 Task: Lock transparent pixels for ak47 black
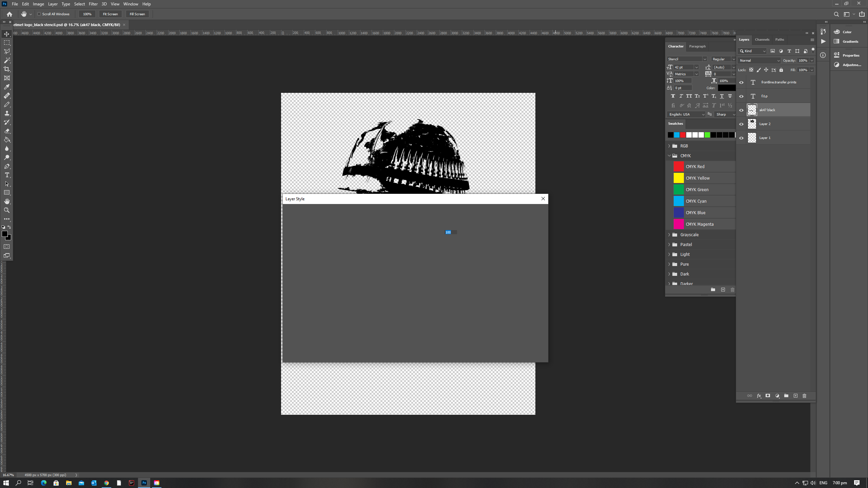(x=751, y=70)
